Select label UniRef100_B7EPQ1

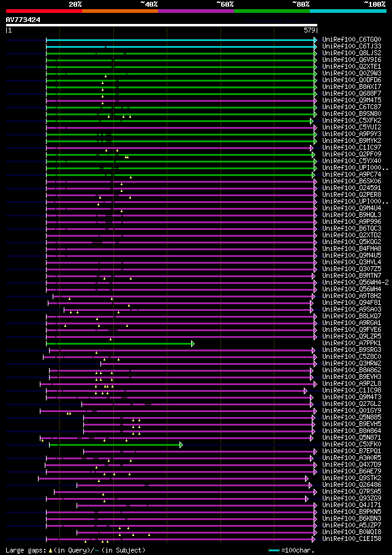[x=352, y=451]
